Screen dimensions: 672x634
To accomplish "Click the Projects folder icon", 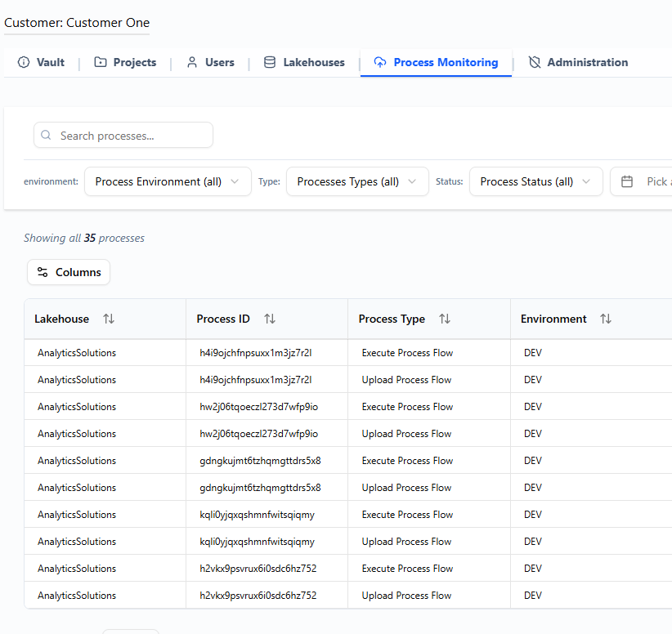I will click(x=100, y=61).
